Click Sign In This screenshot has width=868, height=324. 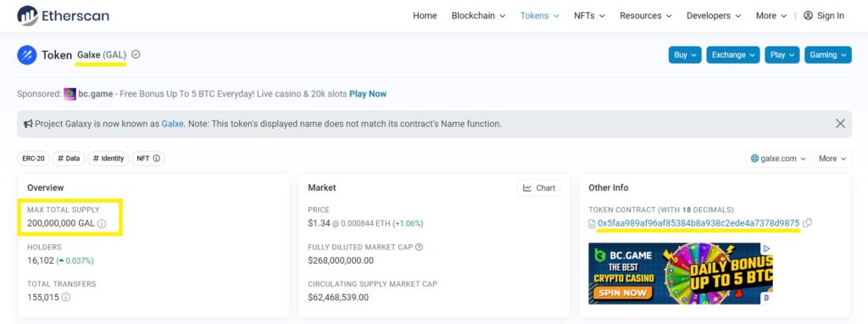coord(831,15)
